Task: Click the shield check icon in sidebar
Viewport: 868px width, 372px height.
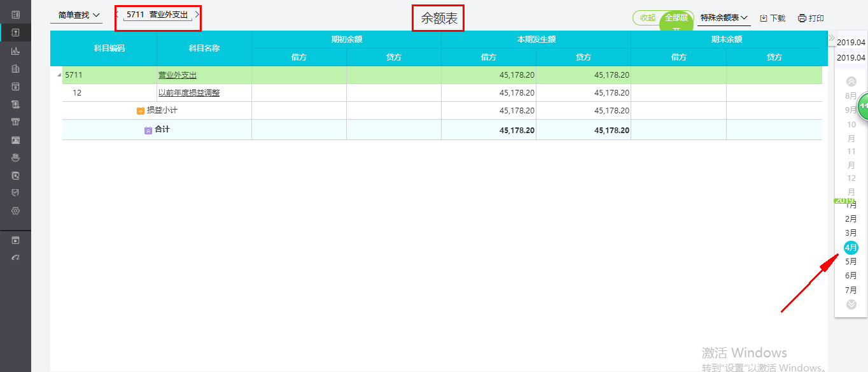Action: [16, 192]
